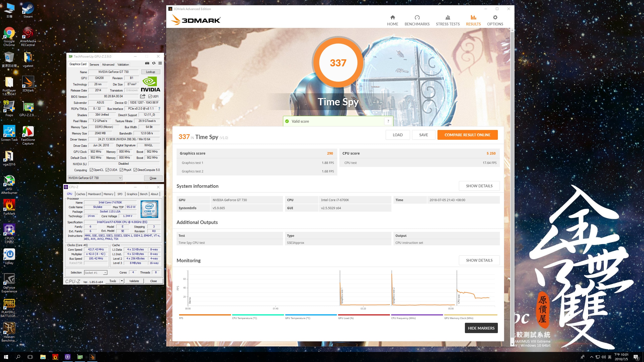Open Fraps desktop icon
The width and height of the screenshot is (644, 362).
pos(9,109)
